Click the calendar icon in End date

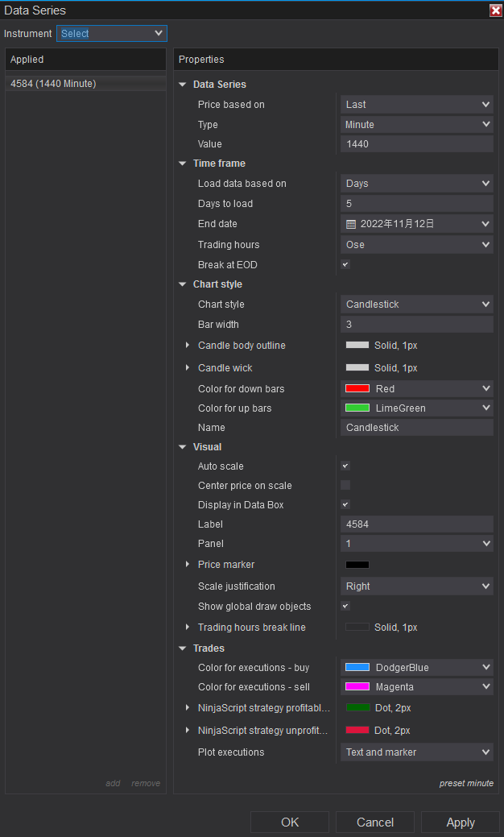click(x=351, y=224)
